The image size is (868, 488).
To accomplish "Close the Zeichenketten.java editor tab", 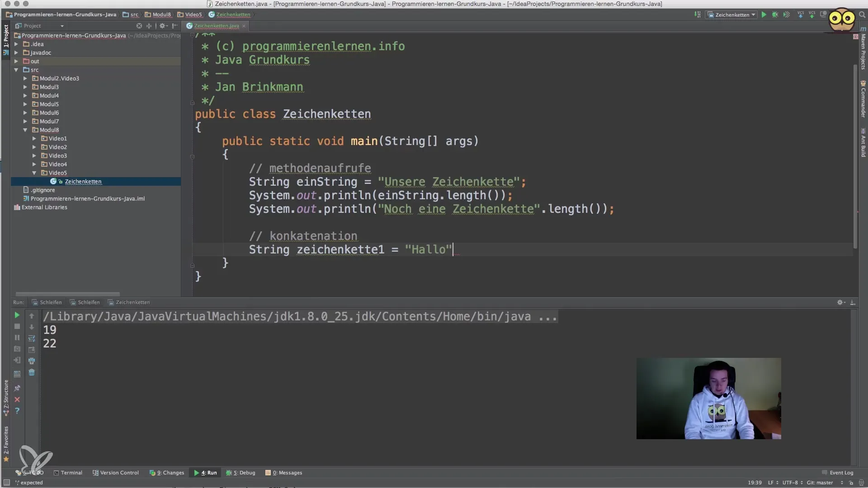I will click(x=244, y=26).
